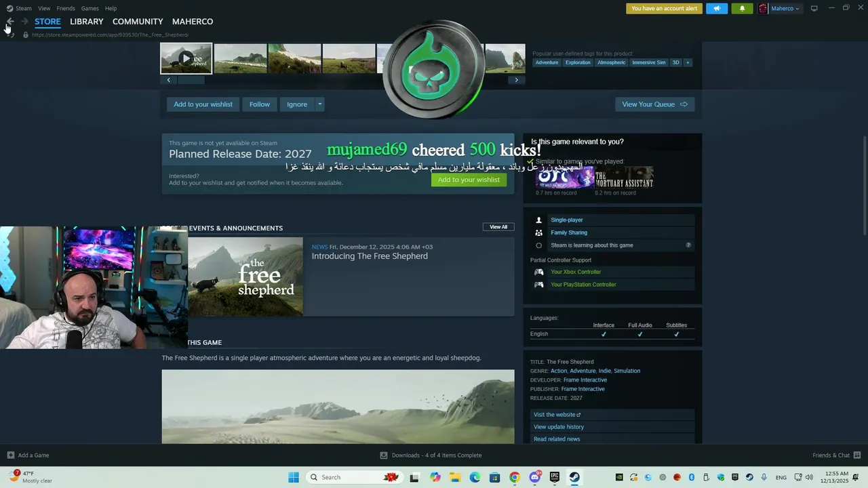Open Frame Interactive developer link

[584, 380]
